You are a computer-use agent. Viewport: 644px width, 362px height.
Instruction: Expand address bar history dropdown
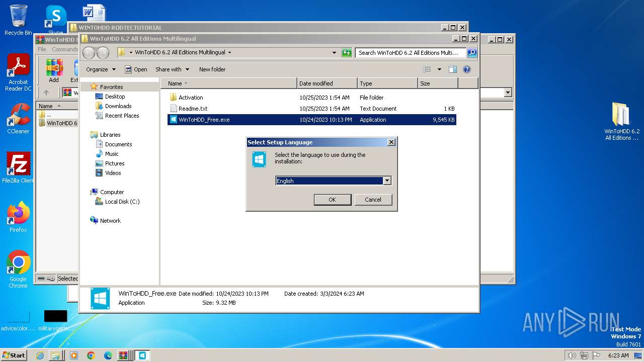(334, 52)
